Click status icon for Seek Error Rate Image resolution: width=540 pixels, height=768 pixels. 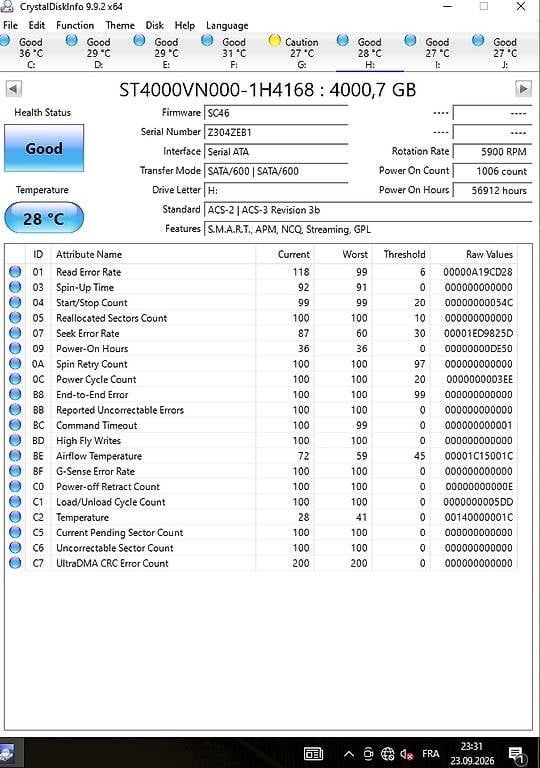click(15, 333)
